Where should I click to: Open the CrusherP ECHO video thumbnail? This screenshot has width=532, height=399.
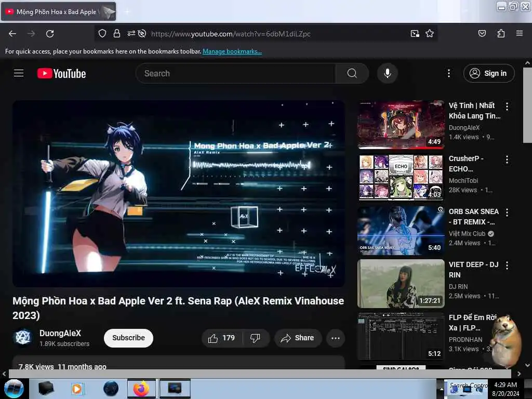401,178
